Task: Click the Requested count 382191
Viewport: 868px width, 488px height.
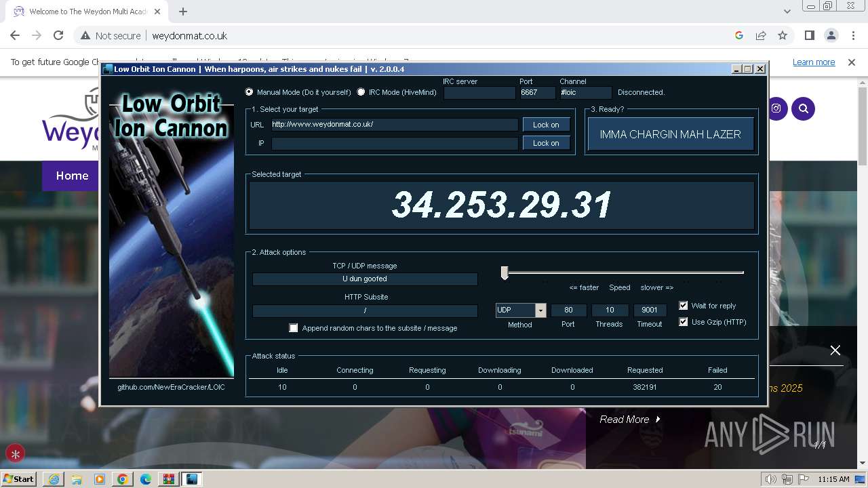Action: coord(645,387)
